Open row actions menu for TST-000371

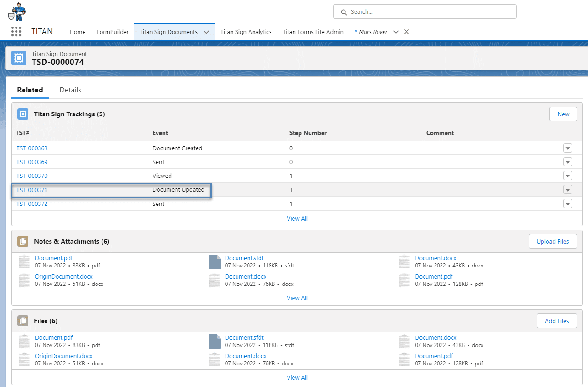pos(568,190)
